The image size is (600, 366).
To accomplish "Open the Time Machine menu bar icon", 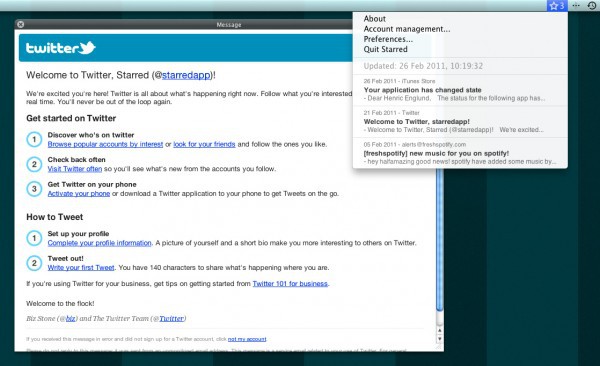I will click(592, 6).
